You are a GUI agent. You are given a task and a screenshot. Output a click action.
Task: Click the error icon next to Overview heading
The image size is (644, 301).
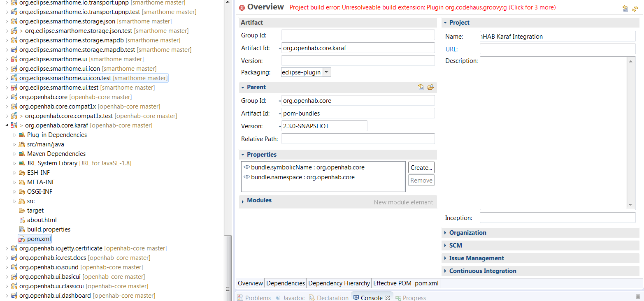(x=242, y=7)
